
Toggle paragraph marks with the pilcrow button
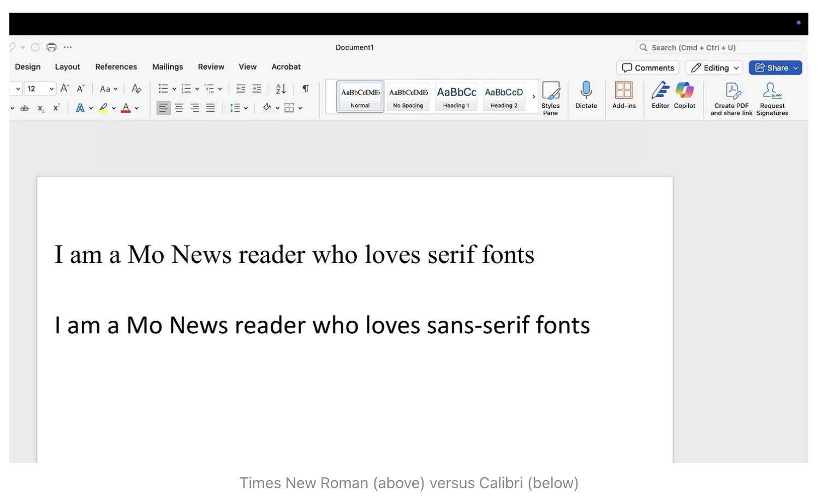306,88
